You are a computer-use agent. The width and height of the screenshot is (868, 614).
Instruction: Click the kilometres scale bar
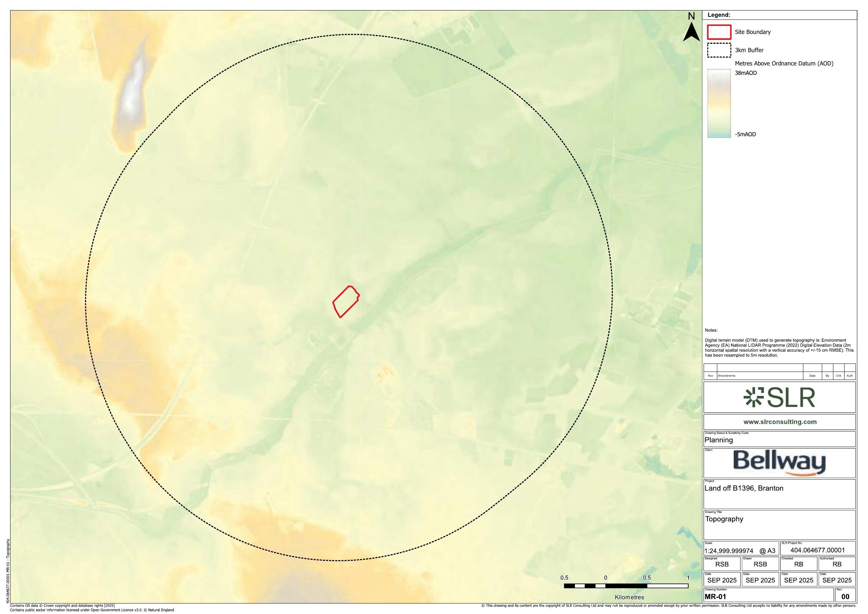(626, 586)
